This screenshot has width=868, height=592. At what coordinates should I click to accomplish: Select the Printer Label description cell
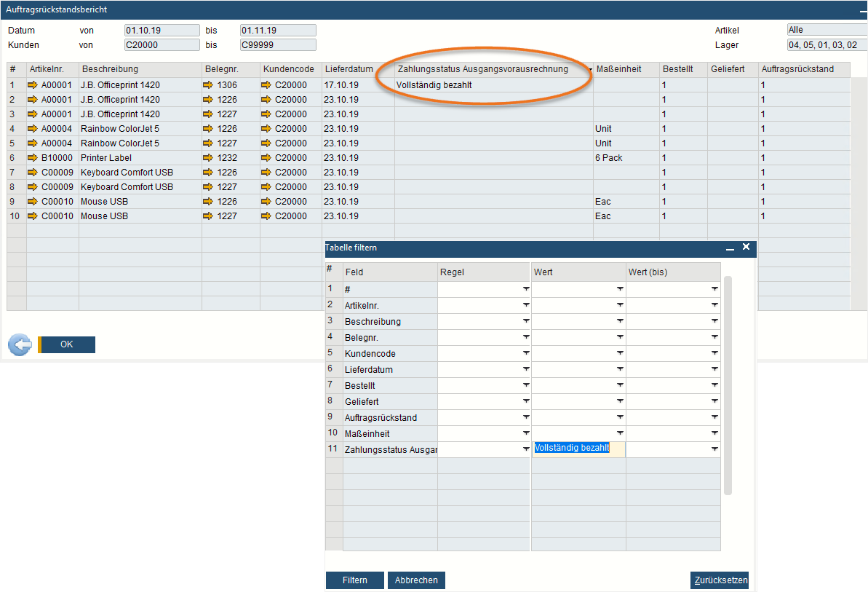coord(140,158)
